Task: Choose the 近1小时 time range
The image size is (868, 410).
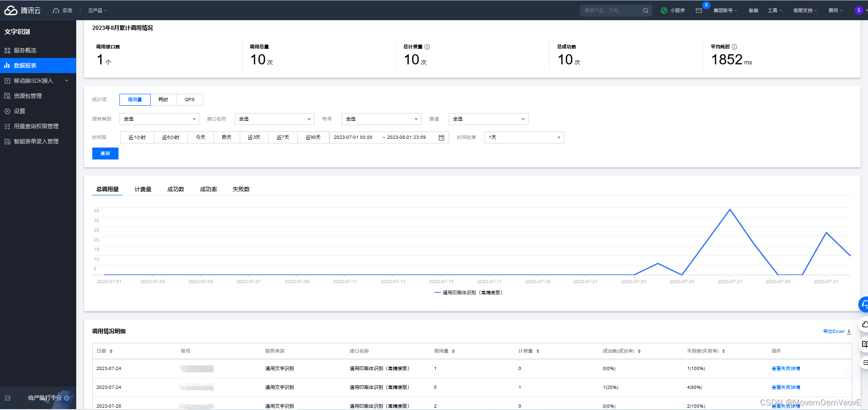Action: pos(137,137)
